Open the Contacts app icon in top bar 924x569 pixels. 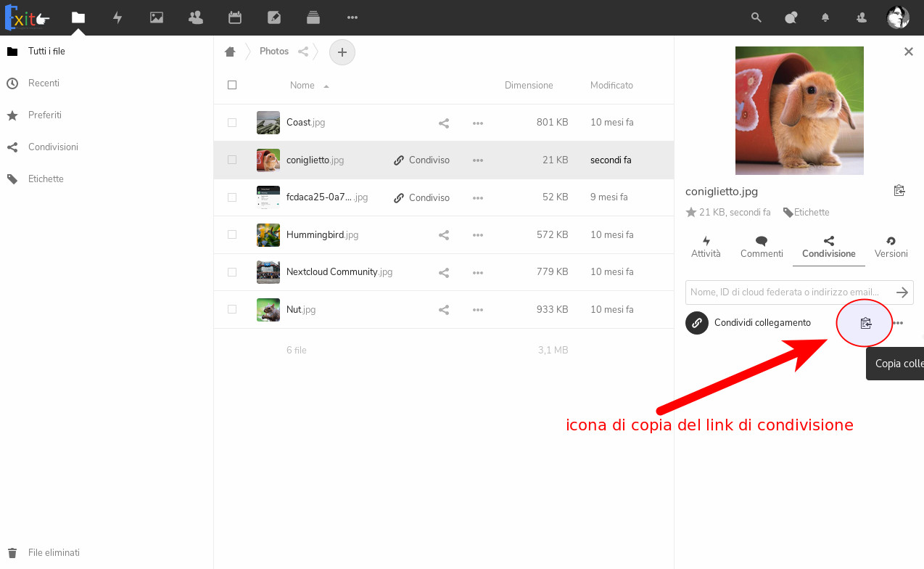[196, 17]
